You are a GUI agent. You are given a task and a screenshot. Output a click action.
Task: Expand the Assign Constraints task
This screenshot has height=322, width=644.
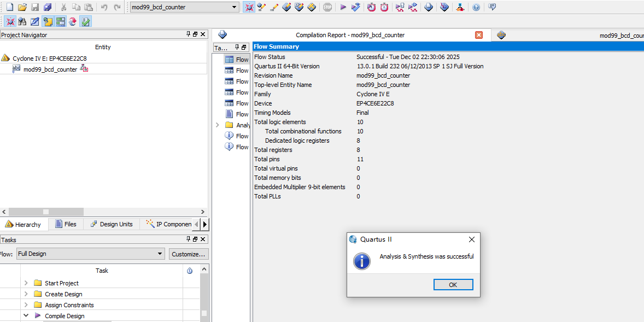(26, 305)
